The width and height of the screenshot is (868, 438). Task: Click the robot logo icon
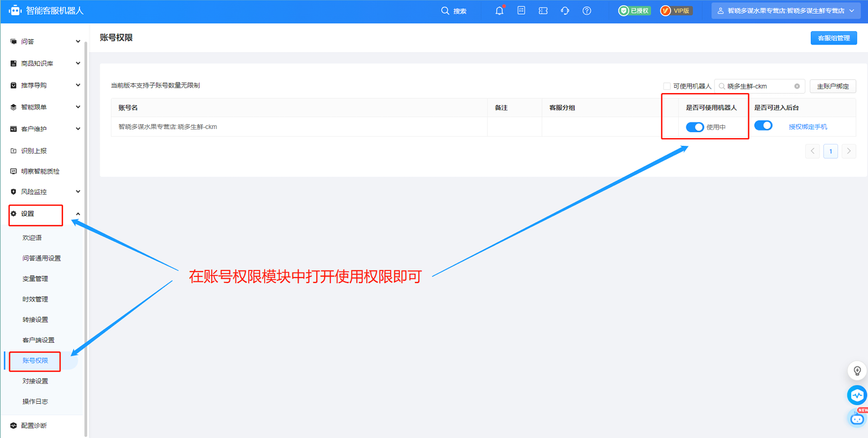[15, 10]
